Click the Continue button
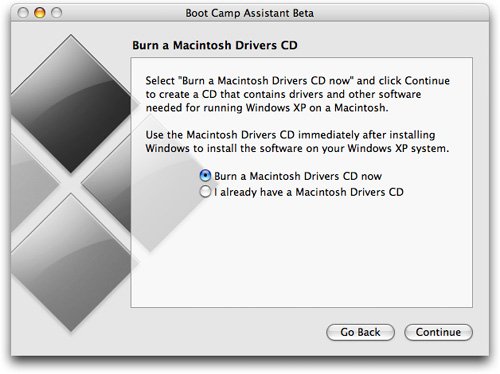The height and width of the screenshot is (374, 500). point(438,332)
